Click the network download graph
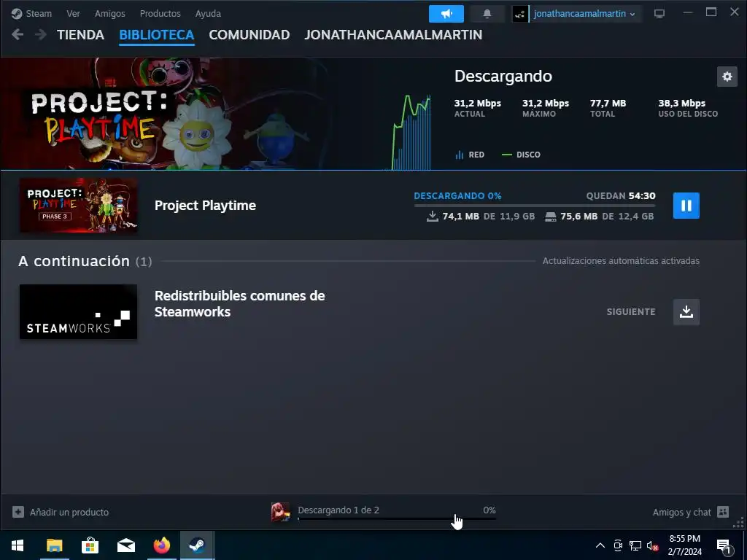 (411, 132)
